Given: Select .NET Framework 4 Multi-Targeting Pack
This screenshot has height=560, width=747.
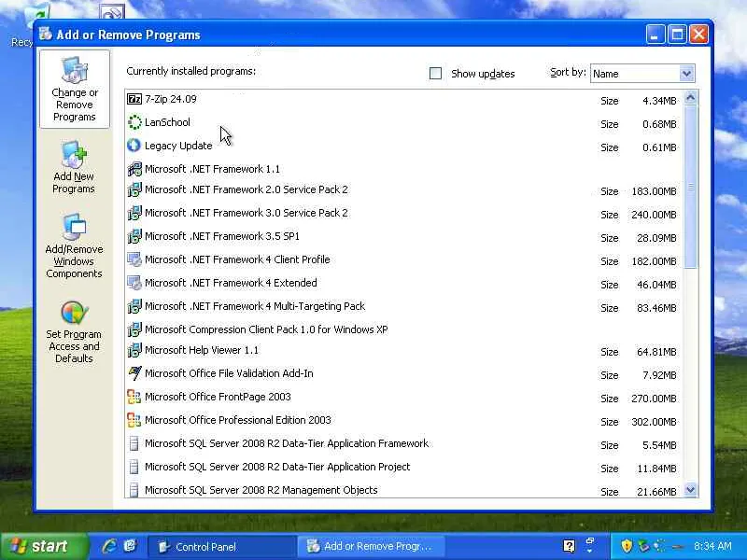Looking at the screenshot, I should [404, 306].
